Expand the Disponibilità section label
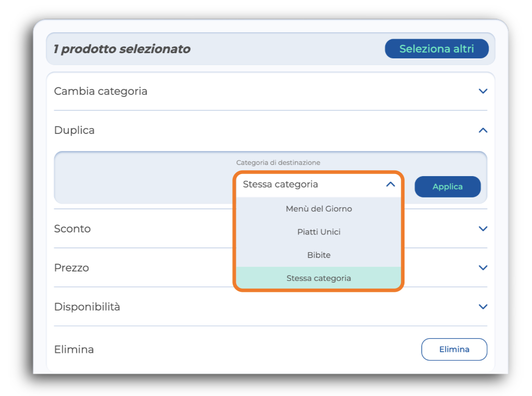The height and width of the screenshot is (396, 532). pyautogui.click(x=87, y=307)
